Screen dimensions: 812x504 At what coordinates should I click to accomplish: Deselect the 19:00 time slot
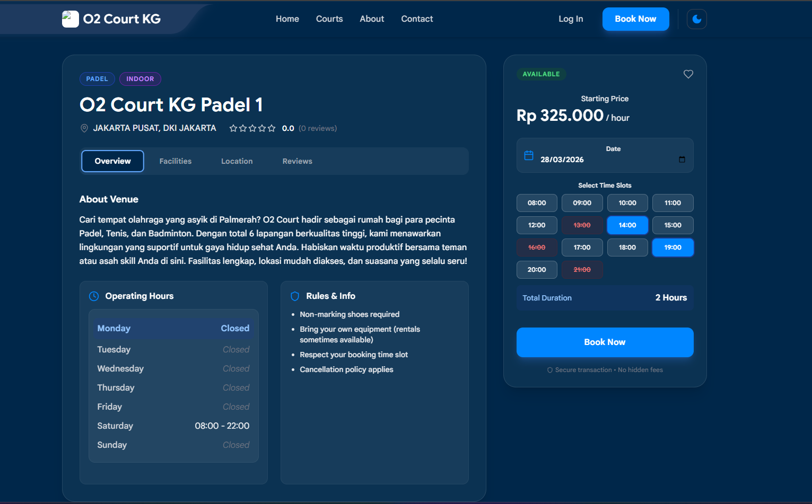click(x=672, y=247)
